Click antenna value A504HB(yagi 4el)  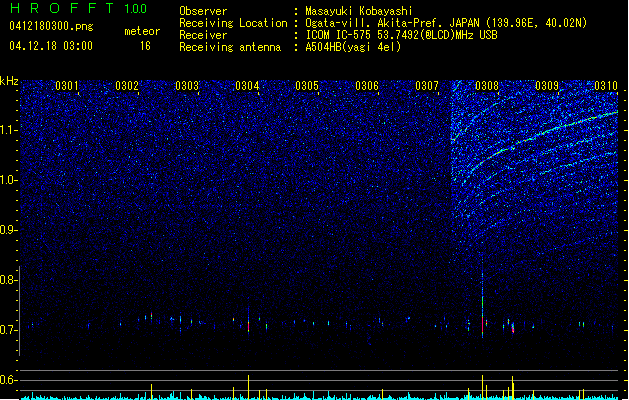353,47
